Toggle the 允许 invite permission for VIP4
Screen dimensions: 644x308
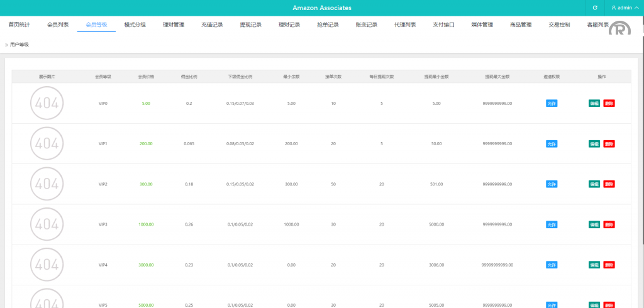coord(552,265)
